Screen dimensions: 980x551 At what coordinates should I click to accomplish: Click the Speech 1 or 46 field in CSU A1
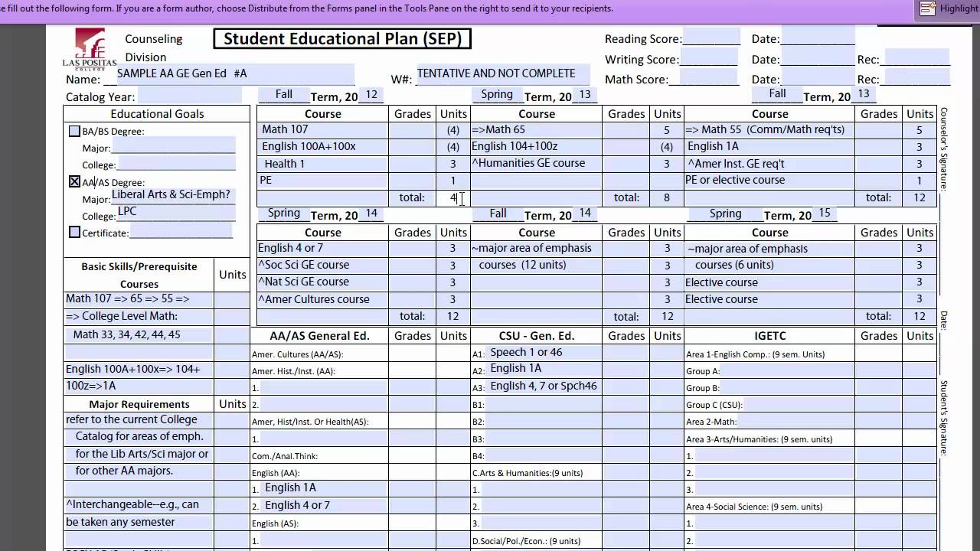pos(543,353)
